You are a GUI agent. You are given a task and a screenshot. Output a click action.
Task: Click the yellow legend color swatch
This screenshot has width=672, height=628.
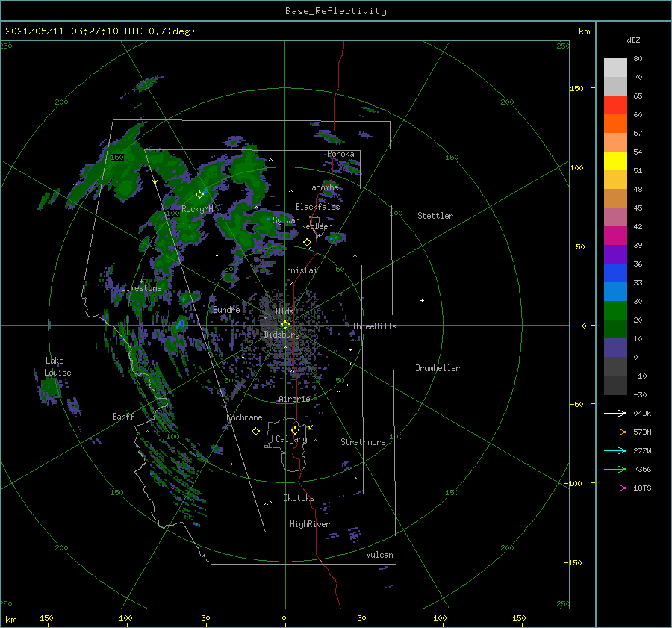pos(615,161)
